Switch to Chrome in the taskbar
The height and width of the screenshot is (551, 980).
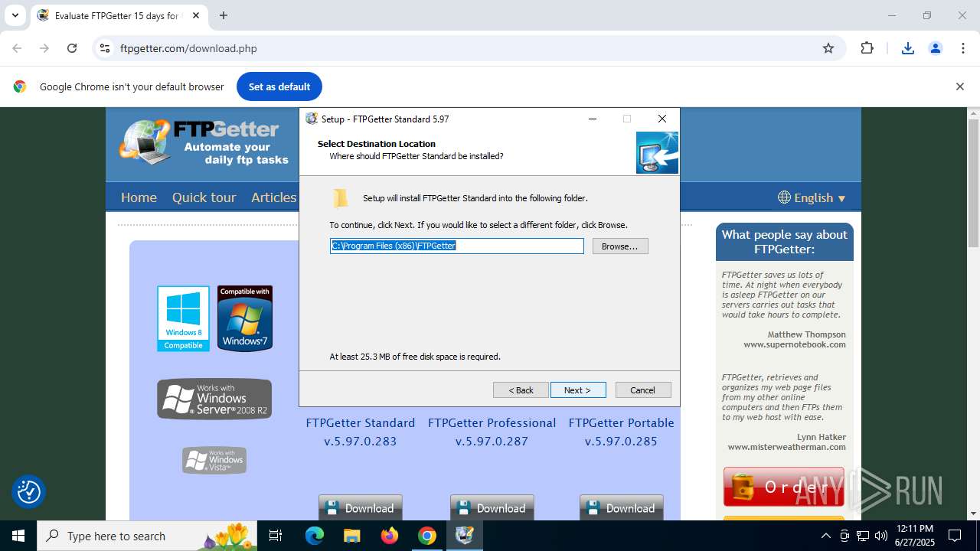[x=427, y=536]
